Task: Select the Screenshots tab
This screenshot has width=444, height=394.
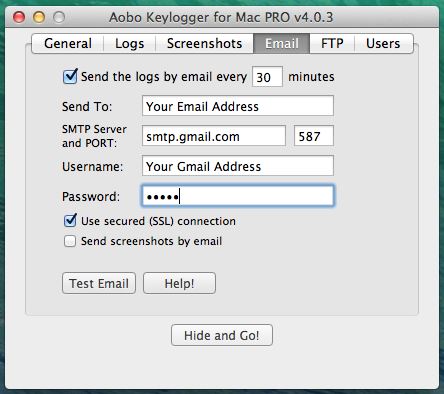Action: 205,43
